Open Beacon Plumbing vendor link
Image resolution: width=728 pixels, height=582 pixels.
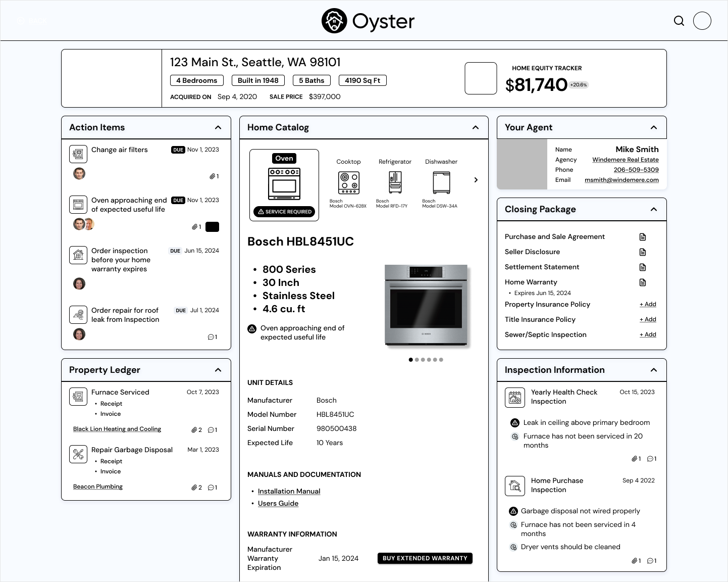(98, 487)
